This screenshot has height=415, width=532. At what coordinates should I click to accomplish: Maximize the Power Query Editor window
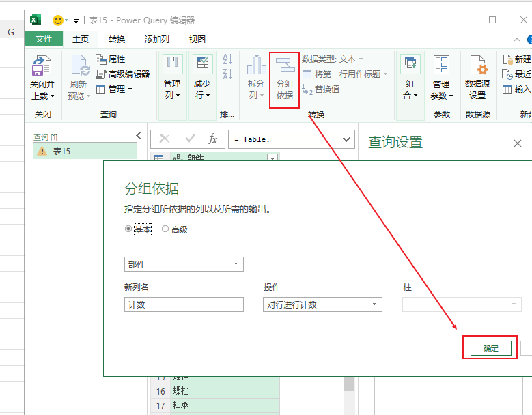coord(492,20)
